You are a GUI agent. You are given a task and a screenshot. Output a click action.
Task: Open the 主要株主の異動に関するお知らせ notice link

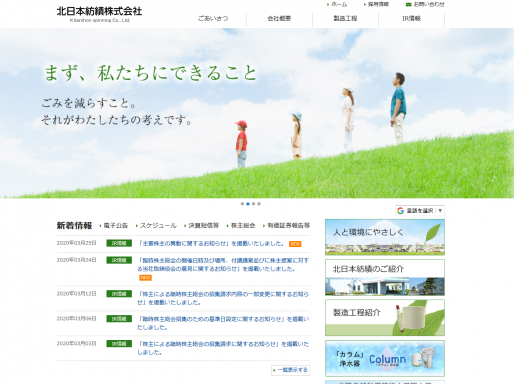(211, 244)
